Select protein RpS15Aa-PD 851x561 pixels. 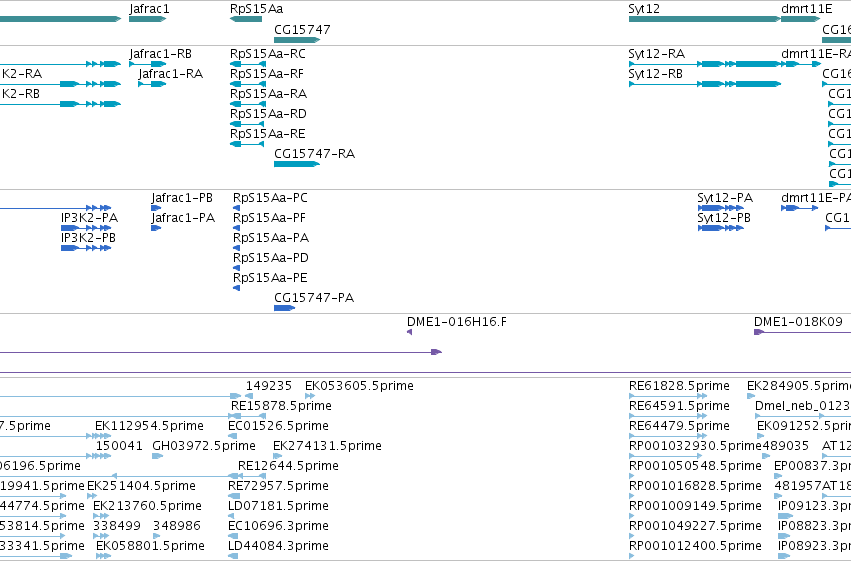coord(237,268)
